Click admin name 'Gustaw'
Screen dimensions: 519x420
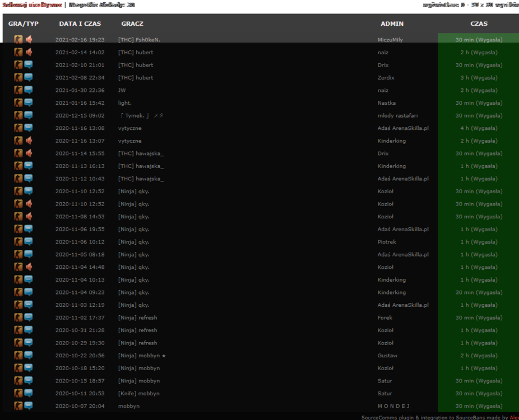tap(387, 356)
